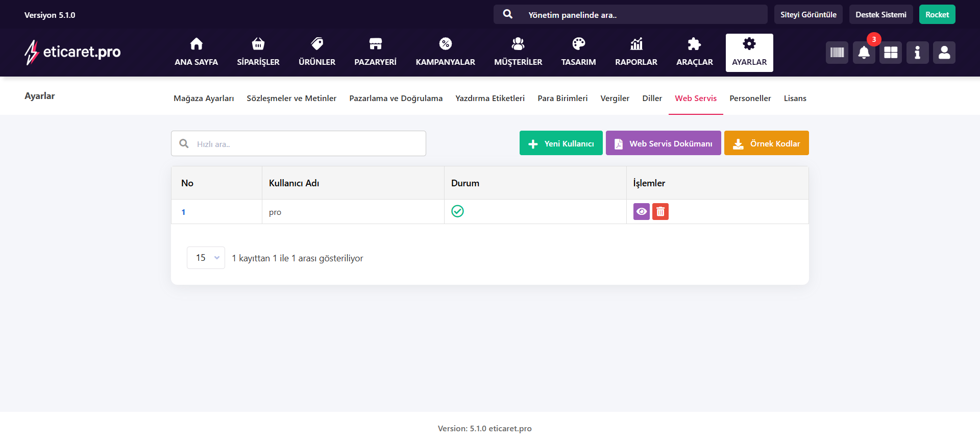Open the Pazaryeri menu

click(375, 52)
